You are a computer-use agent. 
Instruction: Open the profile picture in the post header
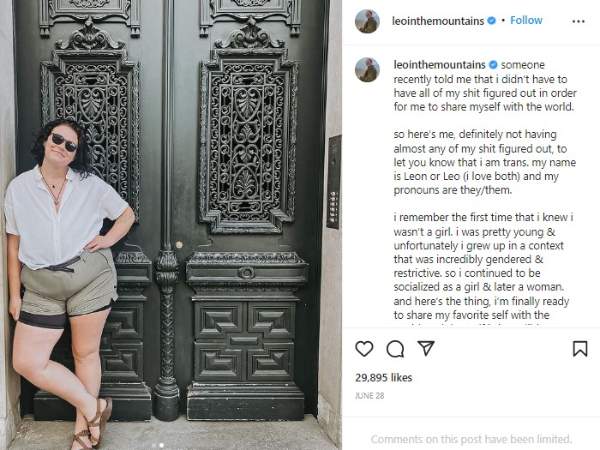click(x=367, y=21)
